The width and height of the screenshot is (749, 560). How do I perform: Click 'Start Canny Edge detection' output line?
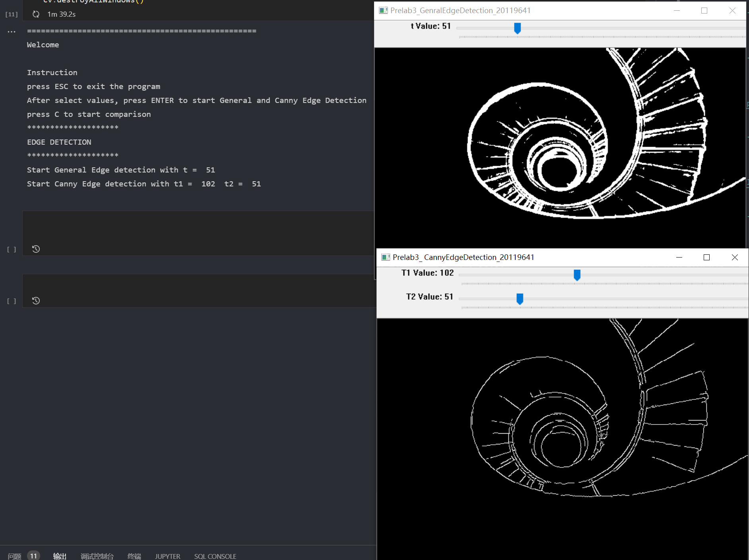[x=144, y=184]
